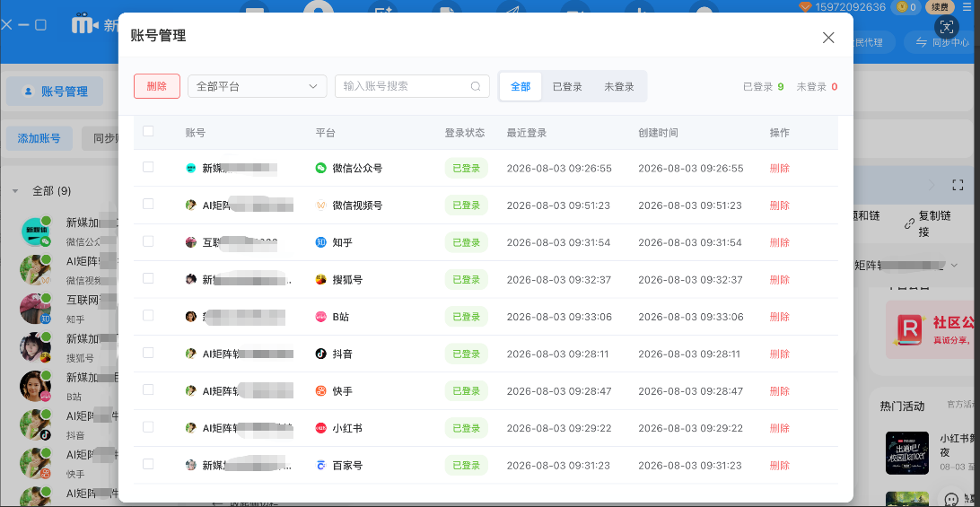
Task: Click the B站 platform icon in table
Action: pyautogui.click(x=320, y=317)
